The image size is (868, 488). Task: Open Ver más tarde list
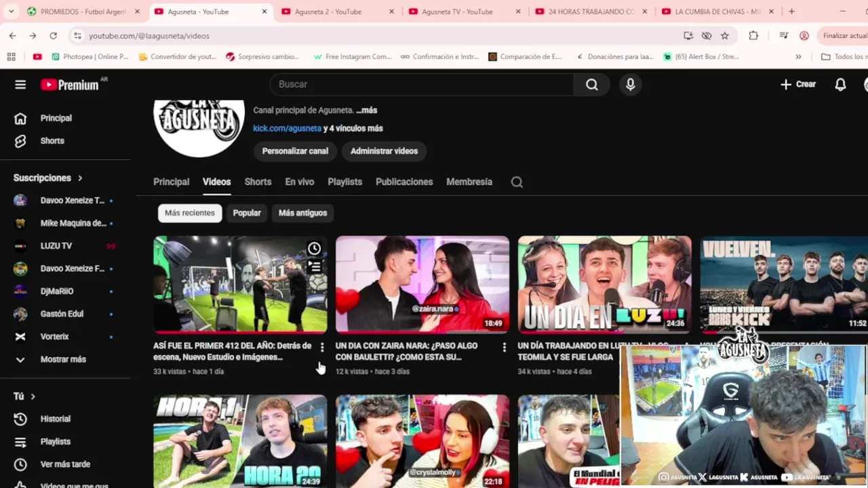65,464
